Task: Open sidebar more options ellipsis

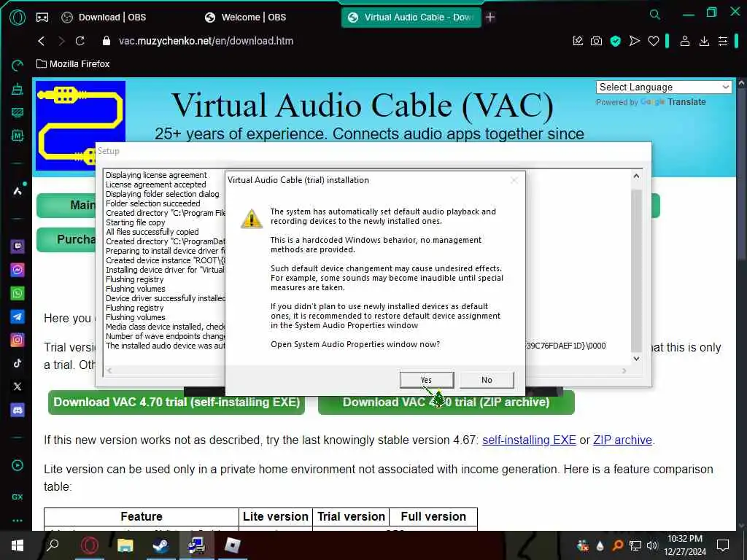Action: tap(18, 521)
